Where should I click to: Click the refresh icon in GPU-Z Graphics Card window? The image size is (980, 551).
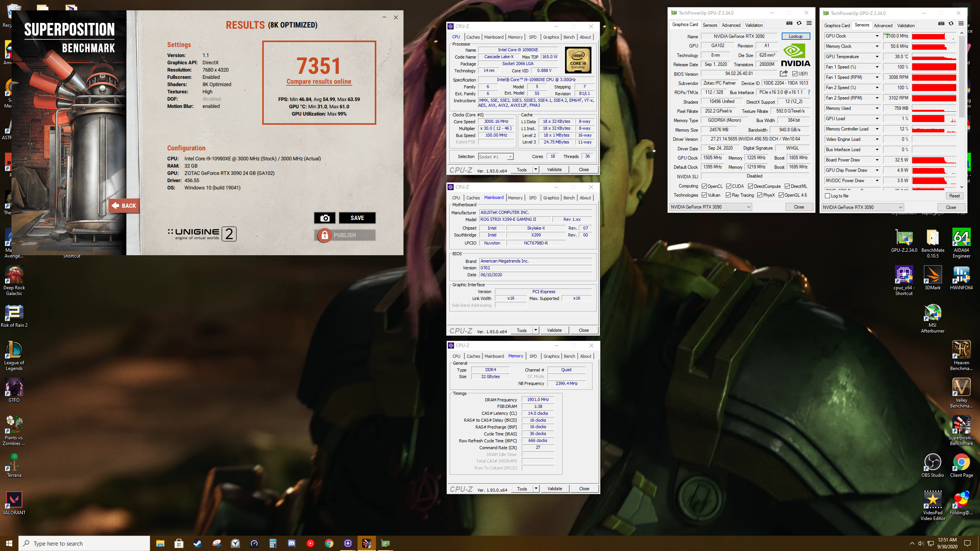tap(799, 23)
